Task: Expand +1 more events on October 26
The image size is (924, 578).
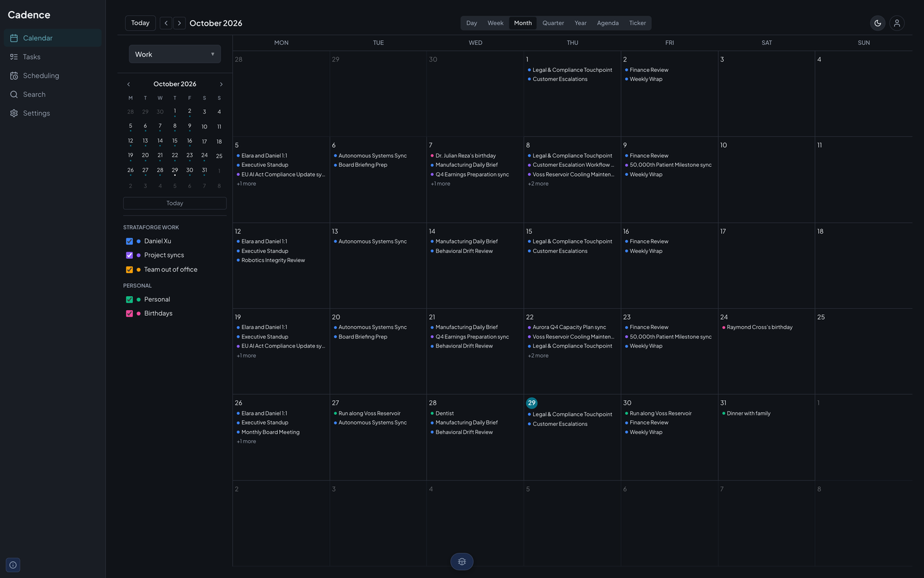Action: [246, 442]
